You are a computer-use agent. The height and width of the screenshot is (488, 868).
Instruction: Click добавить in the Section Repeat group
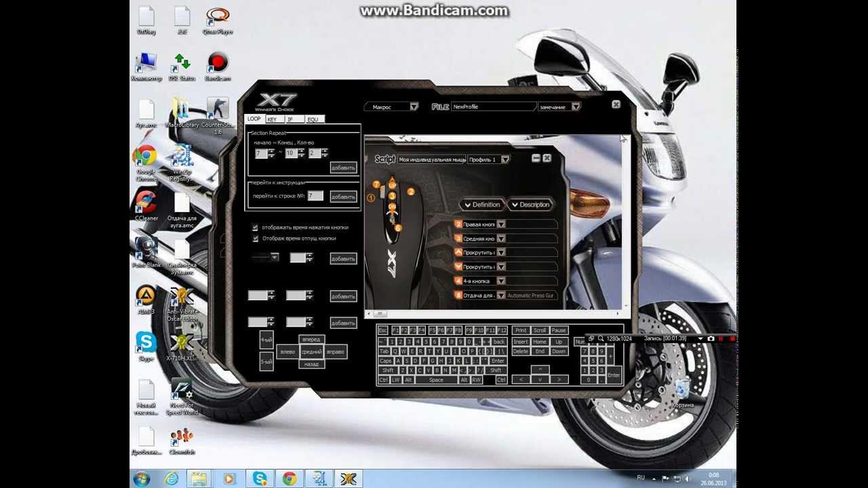tap(343, 167)
